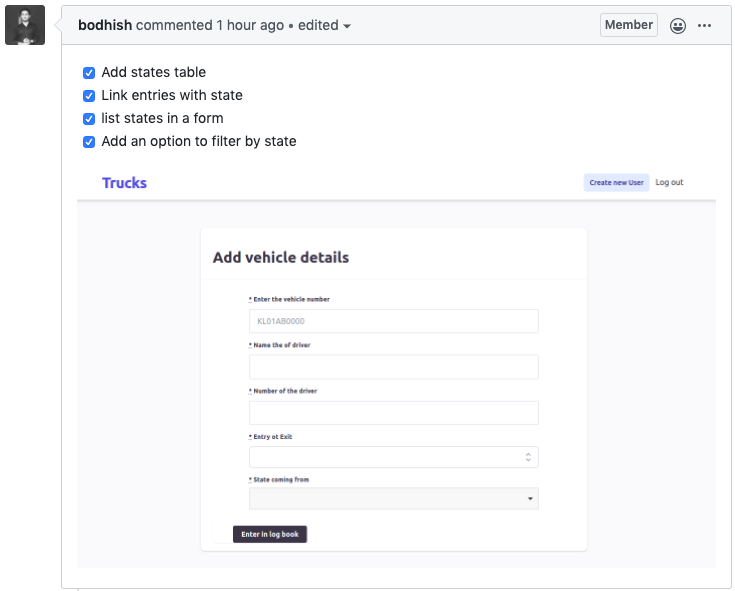Image resolution: width=735 pixels, height=591 pixels.
Task: Uncheck 'Add an option to filter by state'
Action: click(x=89, y=142)
